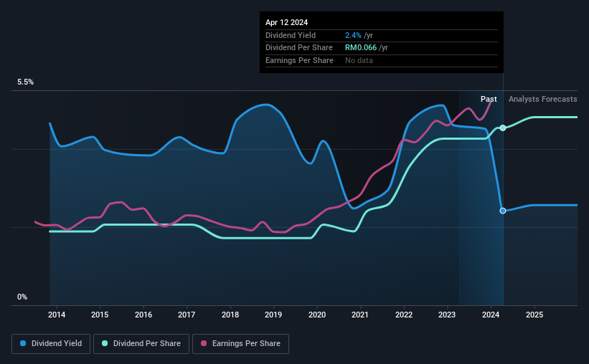Click the 2019 x-axis label

tap(273, 315)
